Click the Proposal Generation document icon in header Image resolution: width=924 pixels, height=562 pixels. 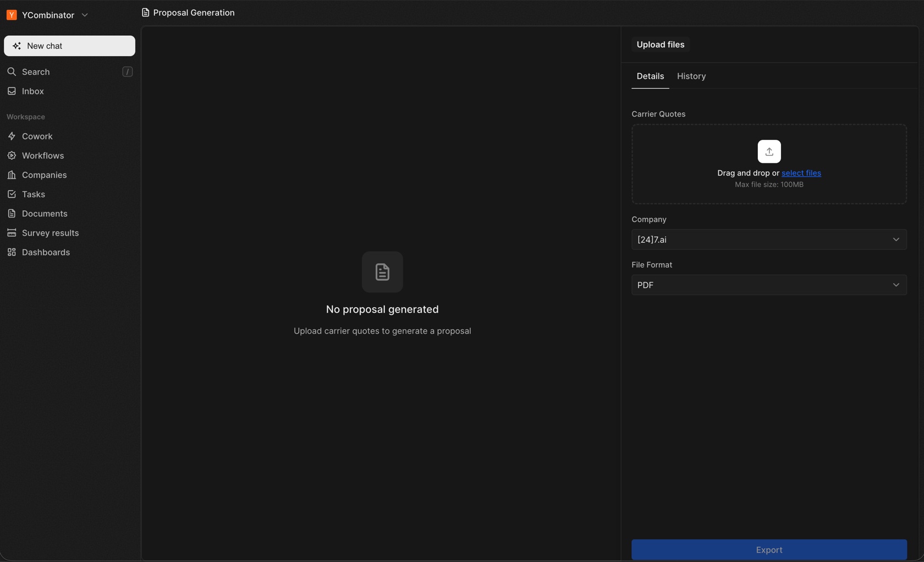pos(145,13)
